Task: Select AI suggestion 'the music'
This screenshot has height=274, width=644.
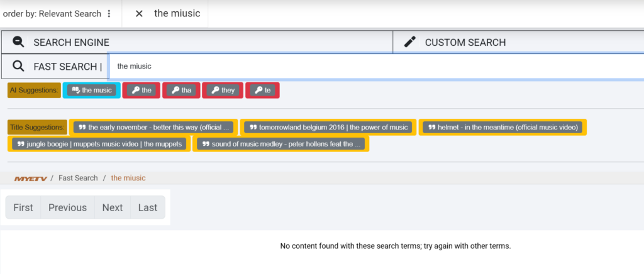Action: pos(92,90)
